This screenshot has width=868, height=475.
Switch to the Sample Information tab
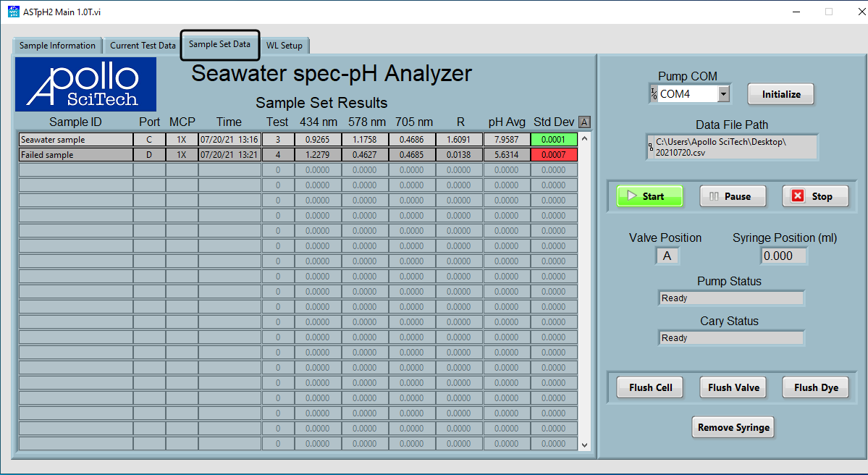[57, 46]
